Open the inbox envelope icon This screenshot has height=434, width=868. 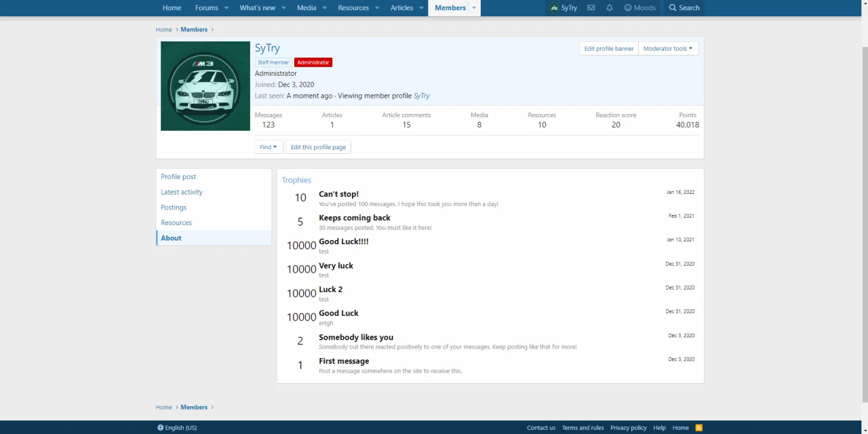[x=591, y=8]
